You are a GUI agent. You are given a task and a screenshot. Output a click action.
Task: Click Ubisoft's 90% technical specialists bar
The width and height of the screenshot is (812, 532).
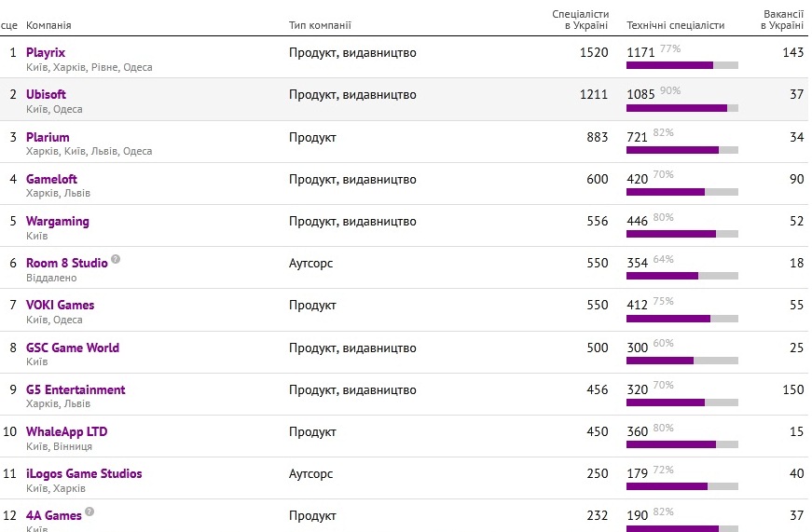(x=682, y=108)
